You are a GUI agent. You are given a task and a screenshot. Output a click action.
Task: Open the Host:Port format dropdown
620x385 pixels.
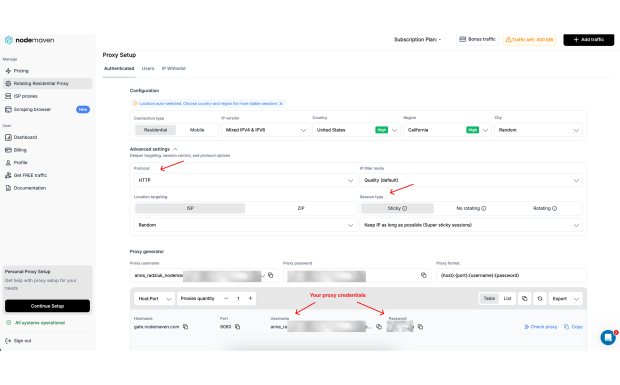[154, 298]
